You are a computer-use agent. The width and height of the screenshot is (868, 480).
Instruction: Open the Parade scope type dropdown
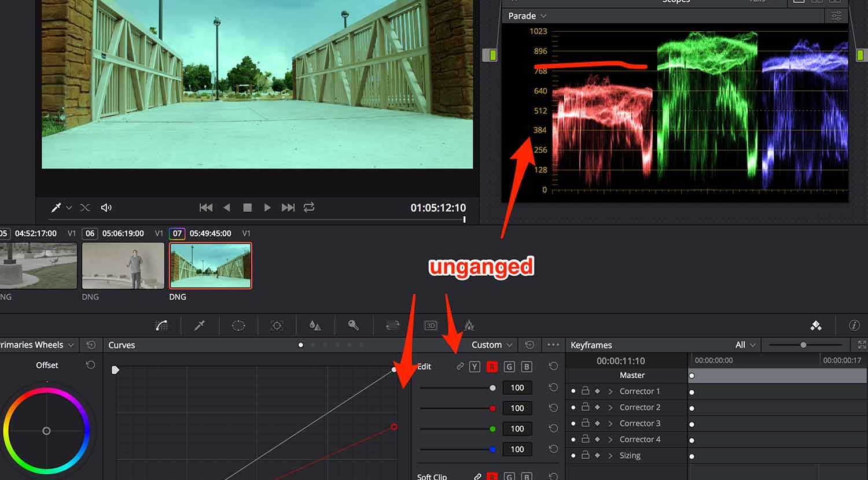pyautogui.click(x=527, y=16)
